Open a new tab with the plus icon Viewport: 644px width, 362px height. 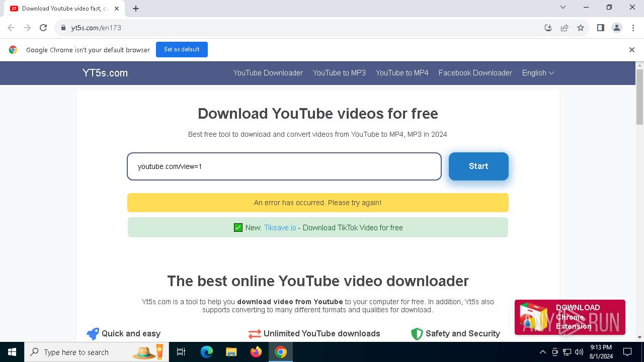[136, 9]
